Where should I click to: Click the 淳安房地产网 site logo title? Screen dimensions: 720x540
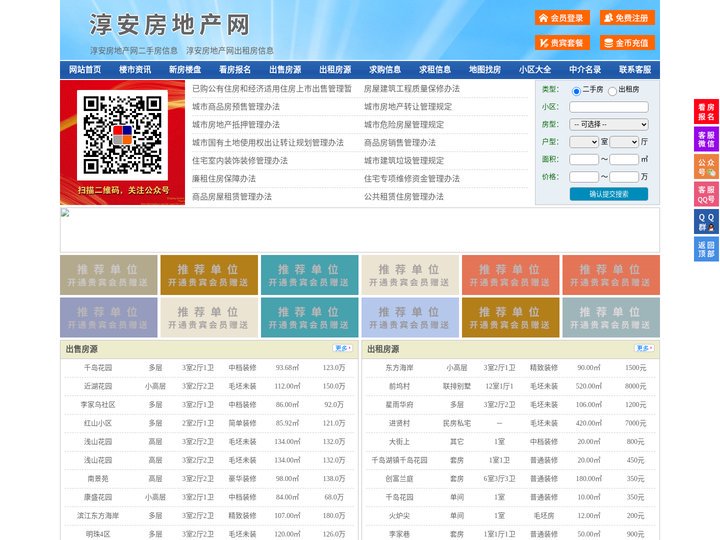click(x=170, y=25)
